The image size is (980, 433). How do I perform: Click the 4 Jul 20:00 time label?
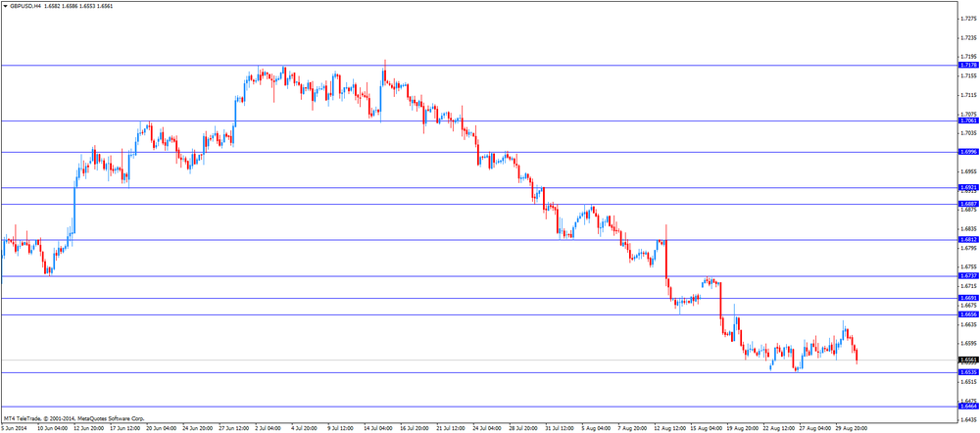click(306, 429)
